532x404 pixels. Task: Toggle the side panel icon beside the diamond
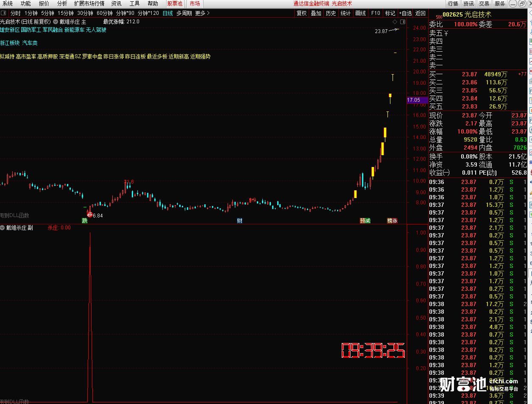403,22
